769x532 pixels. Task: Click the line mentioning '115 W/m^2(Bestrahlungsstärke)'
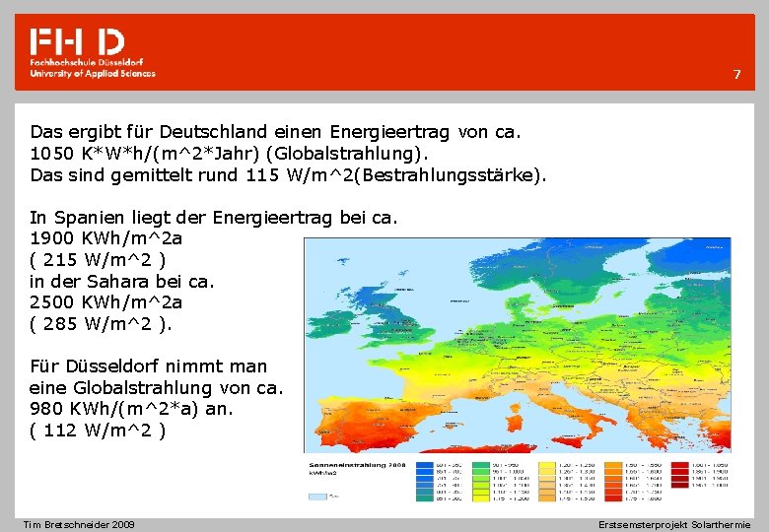point(288,175)
